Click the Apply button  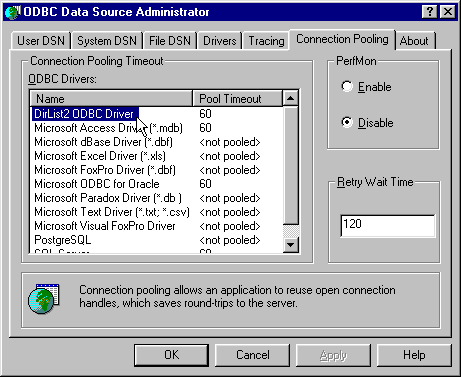[x=333, y=355]
